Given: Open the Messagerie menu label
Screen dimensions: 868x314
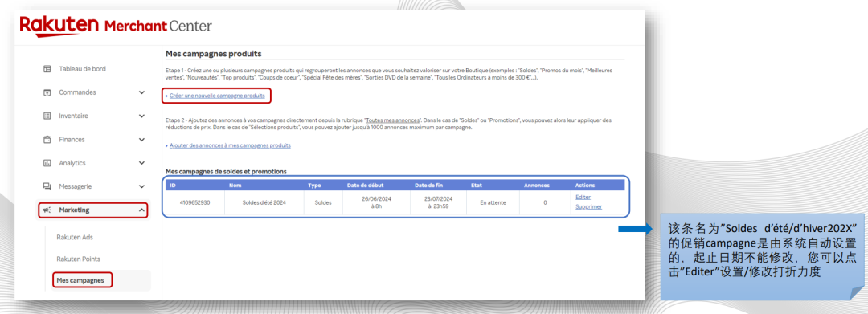Looking at the screenshot, I should coord(76,187).
